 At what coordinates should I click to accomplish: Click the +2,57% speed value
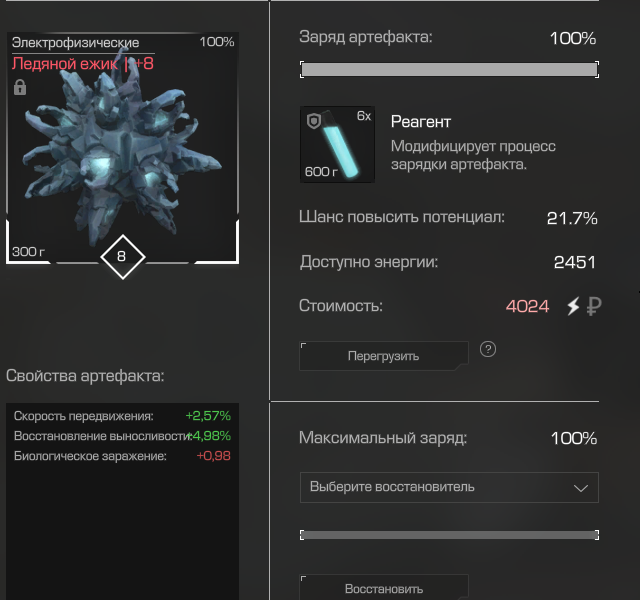[x=208, y=416]
